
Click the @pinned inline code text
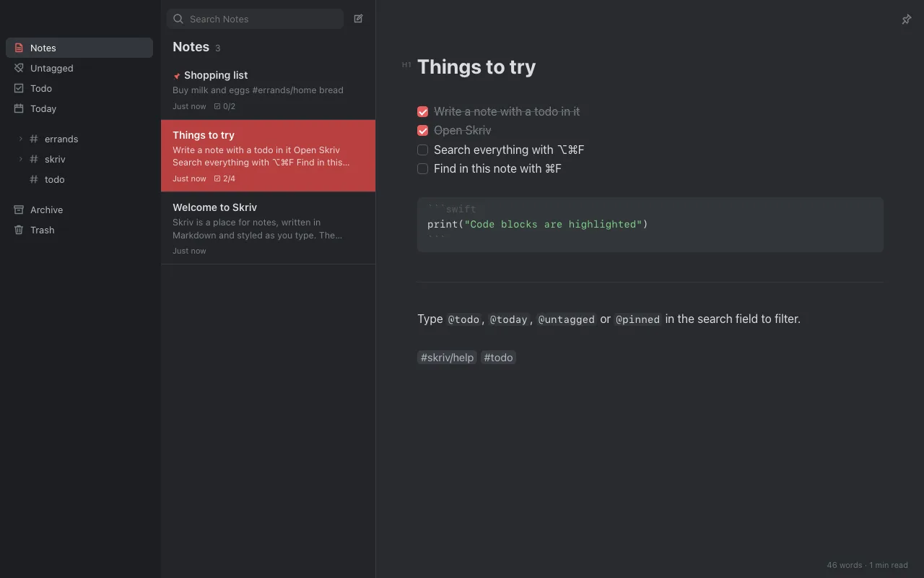pyautogui.click(x=637, y=319)
